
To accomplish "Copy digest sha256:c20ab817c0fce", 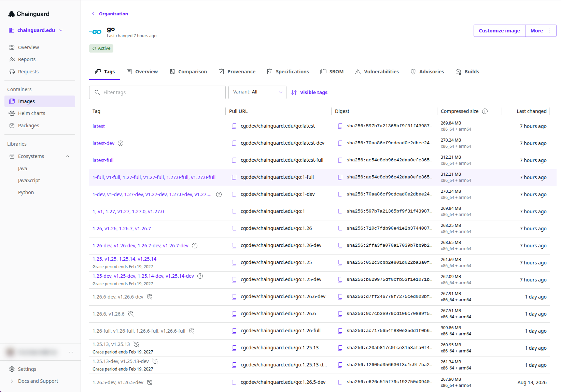I will point(340,348).
